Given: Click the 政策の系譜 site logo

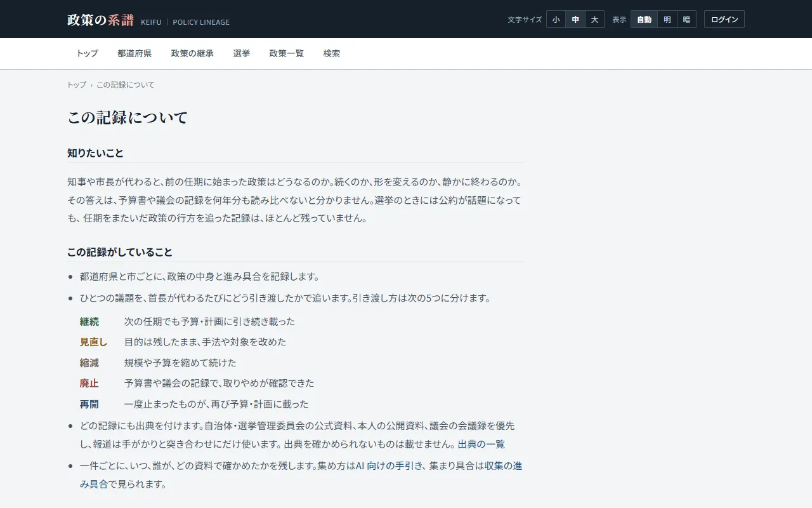Looking at the screenshot, I should click(100, 20).
